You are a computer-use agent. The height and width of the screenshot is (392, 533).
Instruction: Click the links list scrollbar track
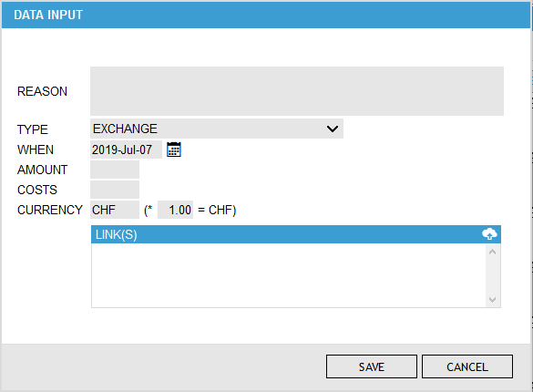click(x=492, y=275)
